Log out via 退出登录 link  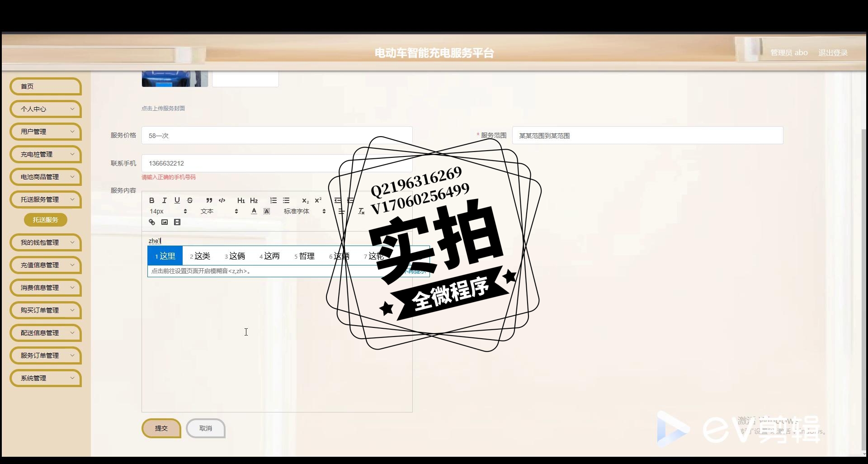coord(833,53)
